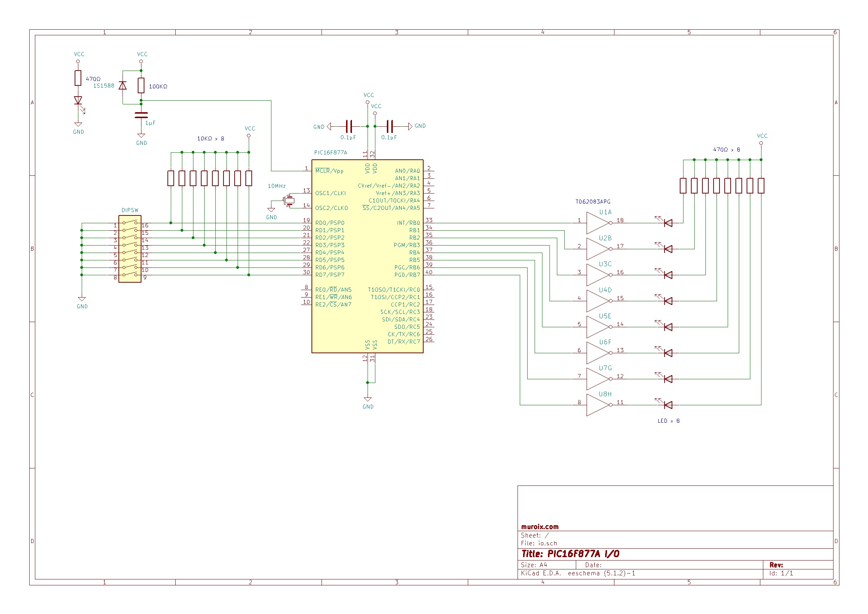The height and width of the screenshot is (614, 868).
Task: Select the U7G buffer gate symbol
Action: click(599, 379)
